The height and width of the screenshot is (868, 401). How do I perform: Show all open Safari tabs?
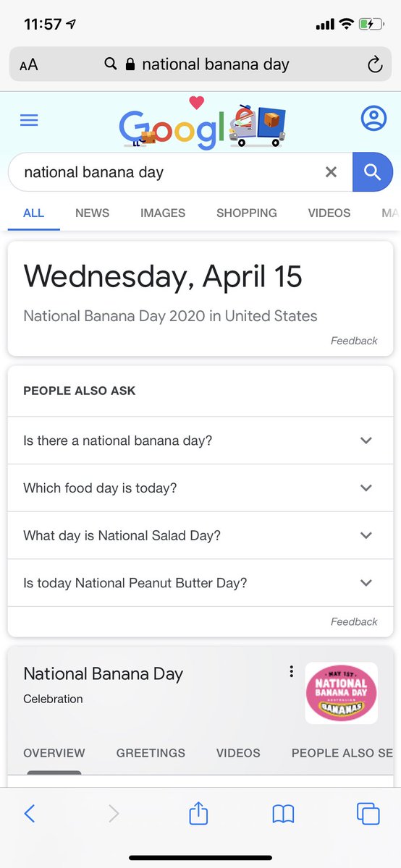point(368,814)
